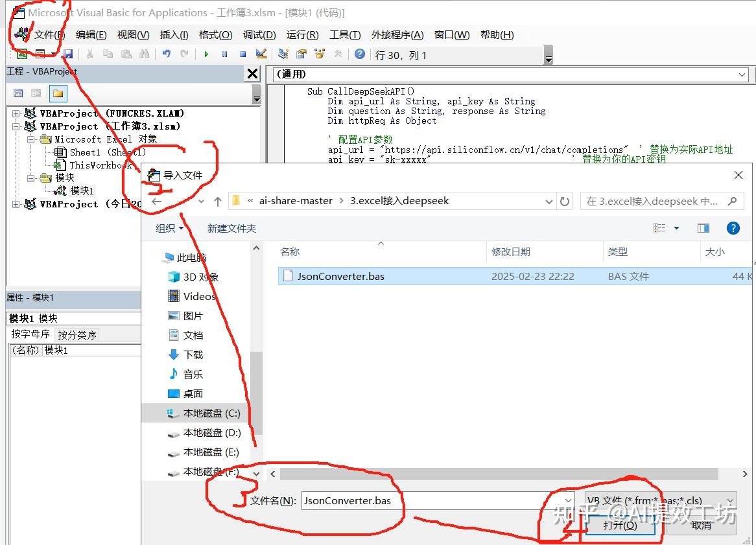The width and height of the screenshot is (756, 545).
Task: Open the 帮助 menu
Action: (x=497, y=35)
